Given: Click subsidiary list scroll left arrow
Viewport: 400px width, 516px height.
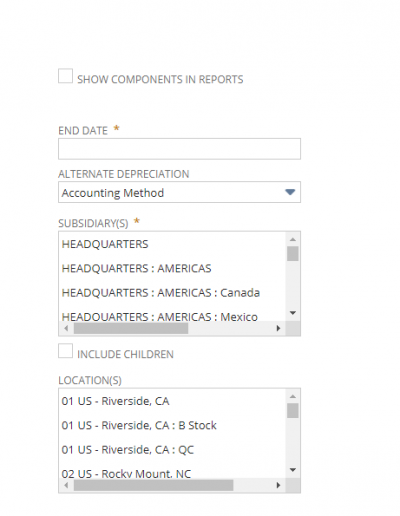Looking at the screenshot, I should [66, 328].
